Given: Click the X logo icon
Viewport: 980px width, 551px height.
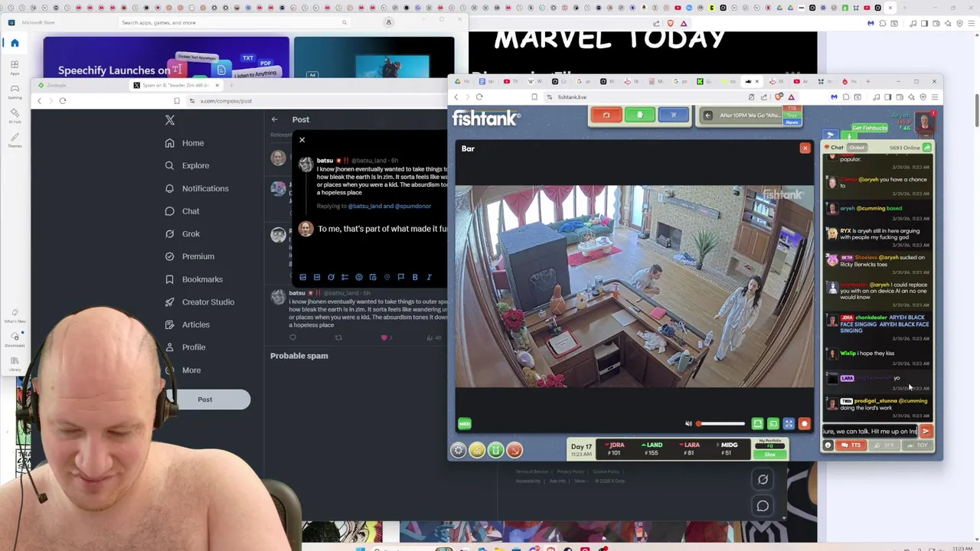Looking at the screenshot, I should [170, 120].
